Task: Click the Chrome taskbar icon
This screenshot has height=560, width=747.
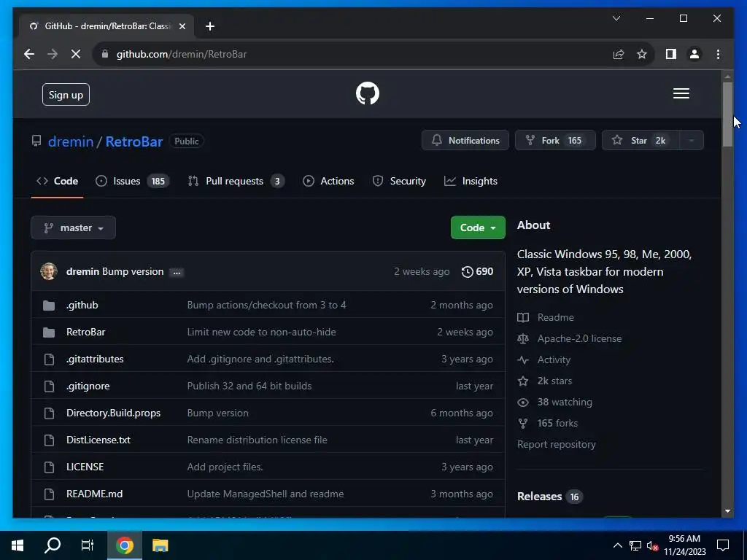Action: click(x=124, y=545)
